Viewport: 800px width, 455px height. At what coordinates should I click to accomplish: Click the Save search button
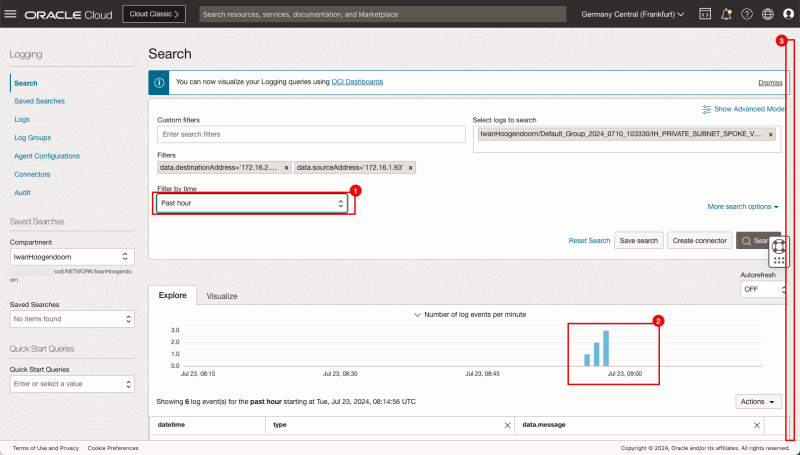[x=638, y=241]
